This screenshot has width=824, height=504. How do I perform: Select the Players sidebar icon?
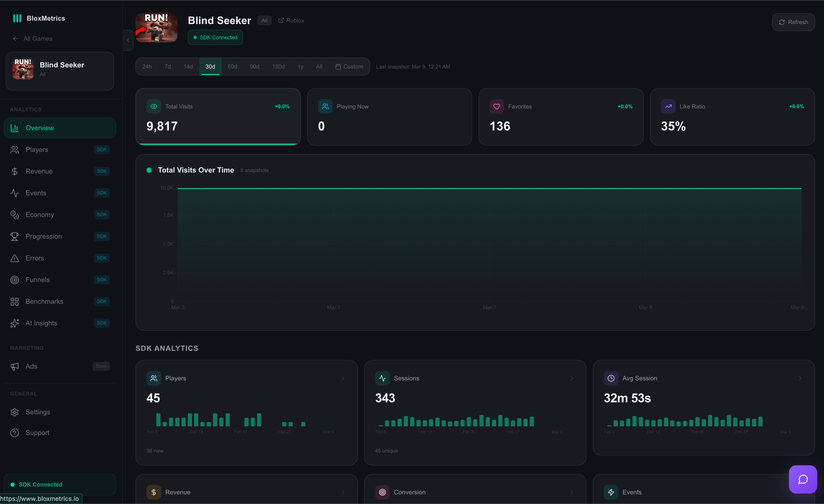15,149
